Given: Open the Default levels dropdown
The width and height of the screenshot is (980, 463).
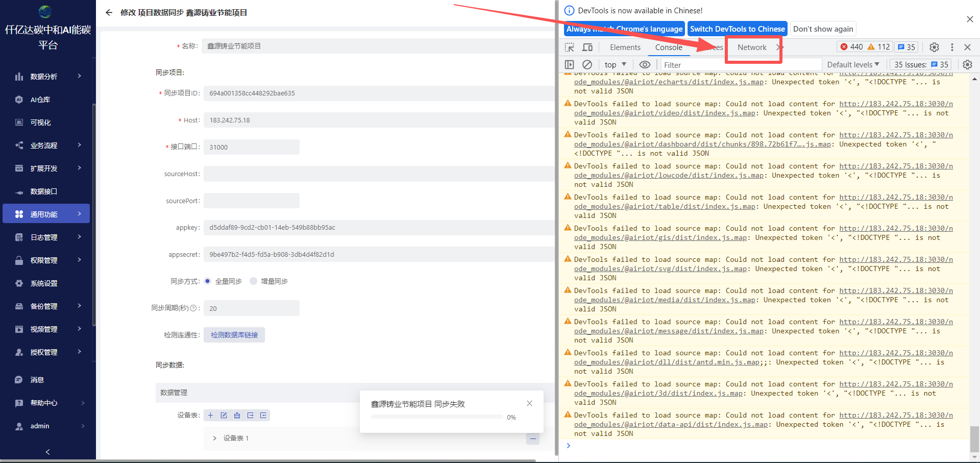Looking at the screenshot, I should pyautogui.click(x=853, y=65).
